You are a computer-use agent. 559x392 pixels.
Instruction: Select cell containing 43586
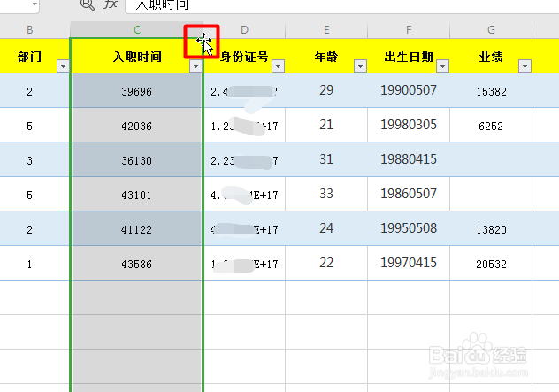pos(137,263)
